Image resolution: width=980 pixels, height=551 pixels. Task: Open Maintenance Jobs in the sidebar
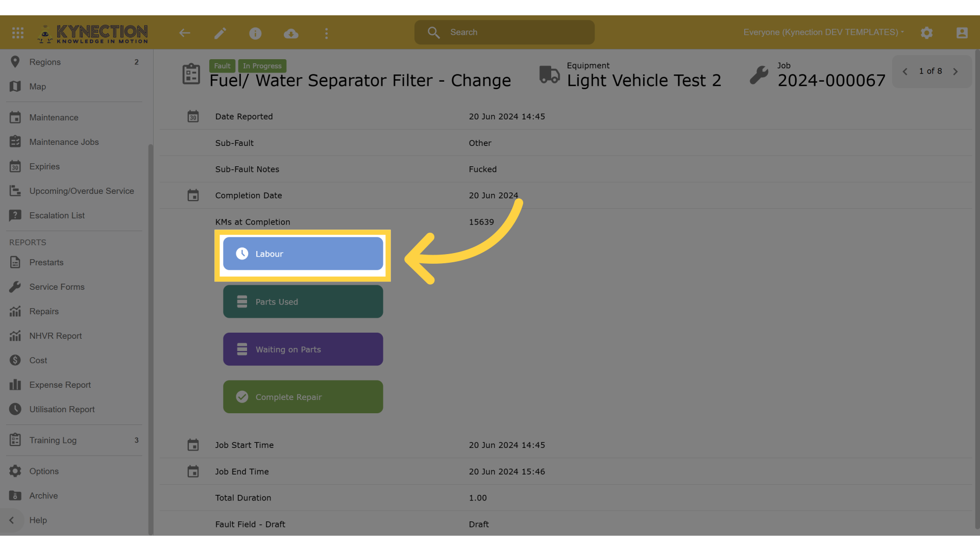(74, 142)
